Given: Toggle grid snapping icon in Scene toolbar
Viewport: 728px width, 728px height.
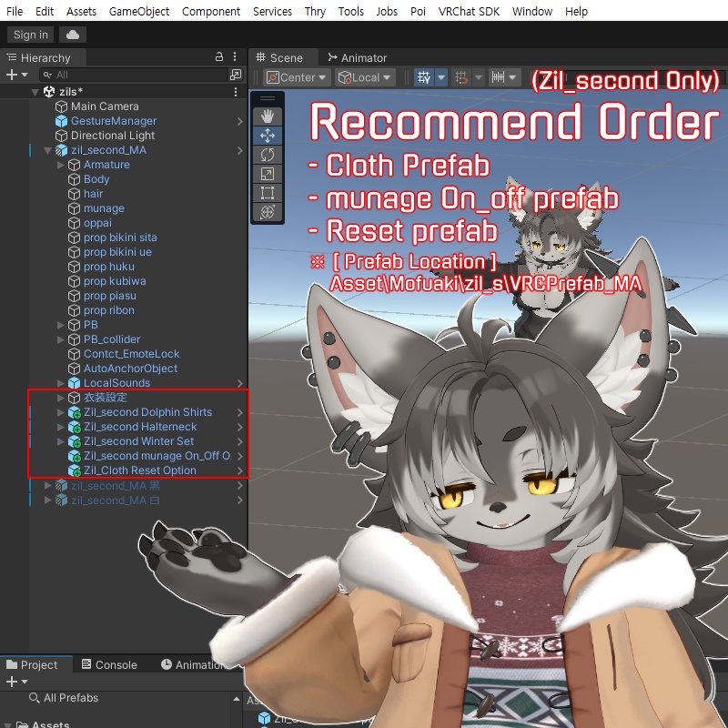Looking at the screenshot, I should [x=424, y=77].
